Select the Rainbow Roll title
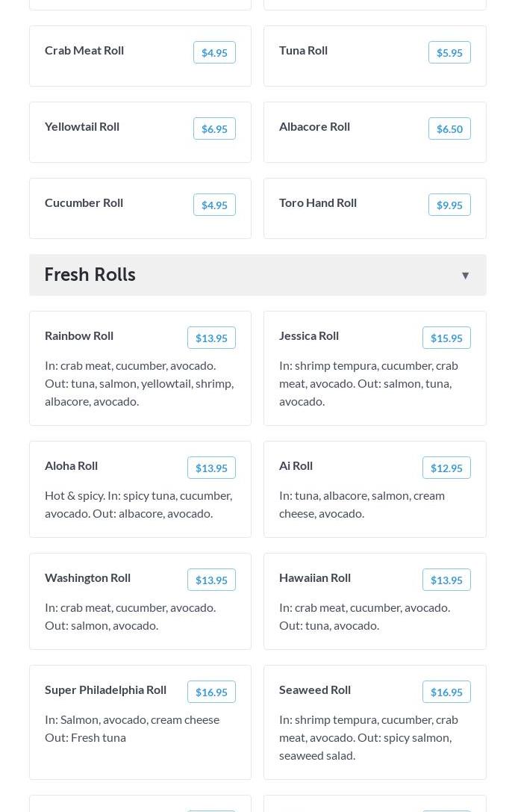The image size is (515, 812). tap(79, 335)
